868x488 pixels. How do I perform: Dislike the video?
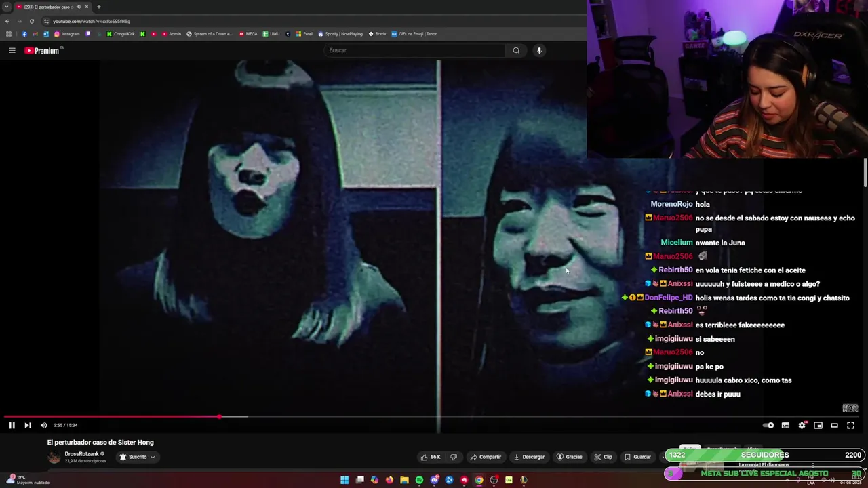point(454,457)
